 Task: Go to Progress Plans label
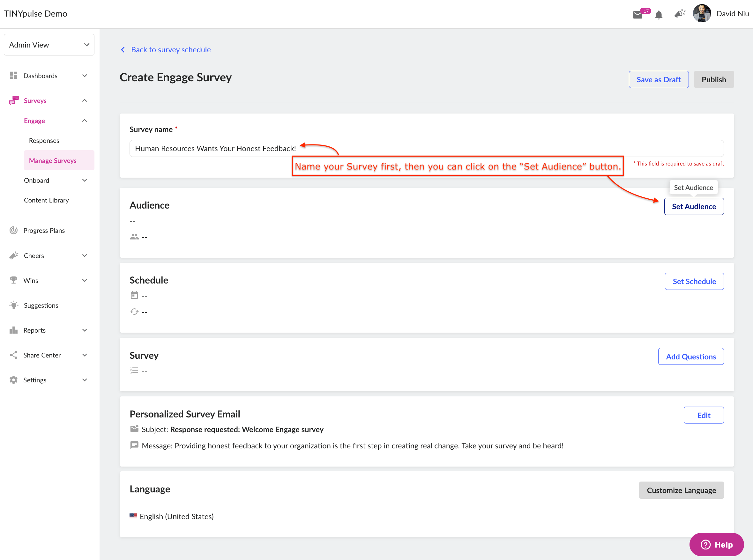tap(44, 231)
